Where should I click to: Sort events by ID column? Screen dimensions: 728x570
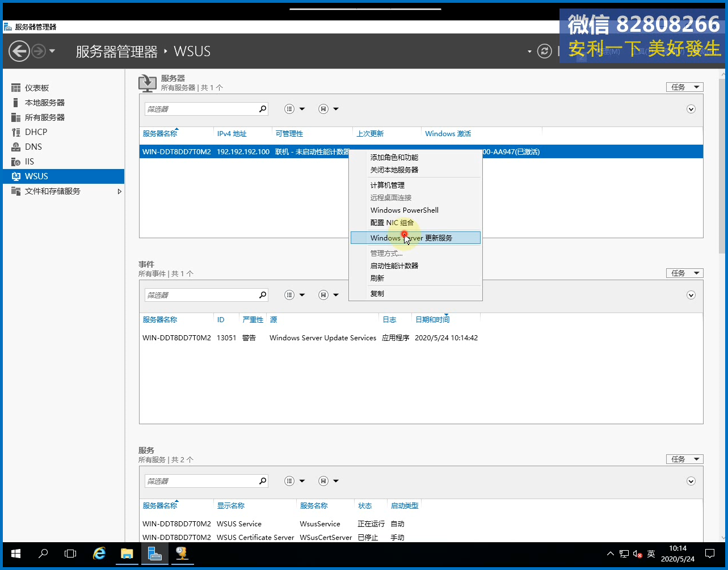pyautogui.click(x=221, y=320)
